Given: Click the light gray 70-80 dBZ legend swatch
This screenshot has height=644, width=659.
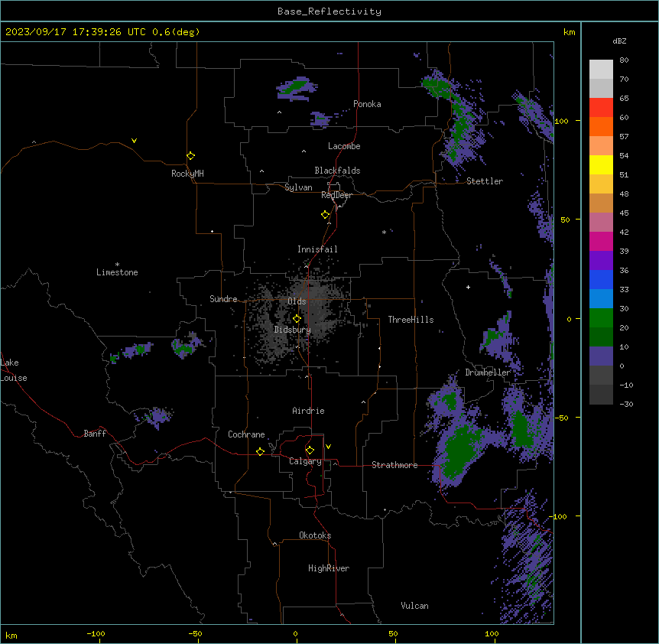Looking at the screenshot, I should [x=601, y=70].
